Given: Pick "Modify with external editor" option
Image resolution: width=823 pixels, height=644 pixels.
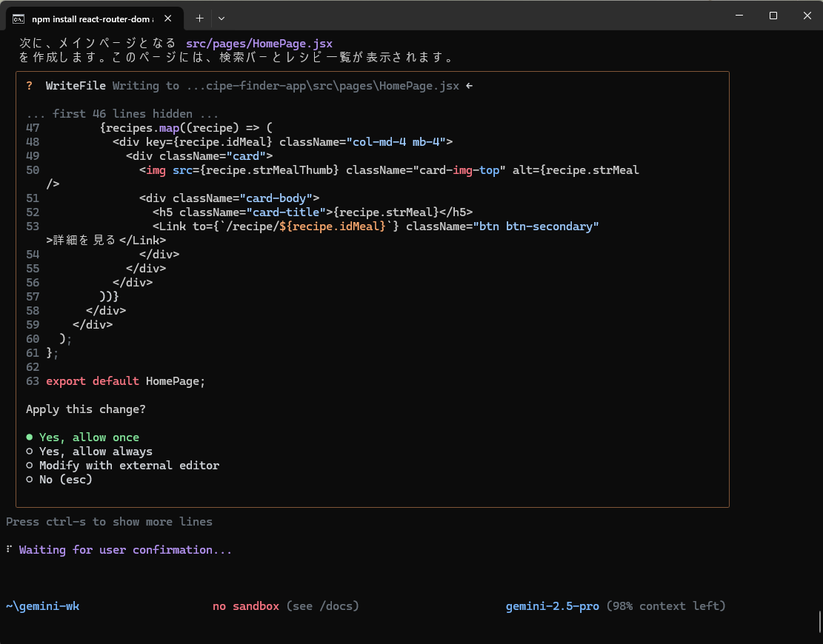Looking at the screenshot, I should click(129, 466).
